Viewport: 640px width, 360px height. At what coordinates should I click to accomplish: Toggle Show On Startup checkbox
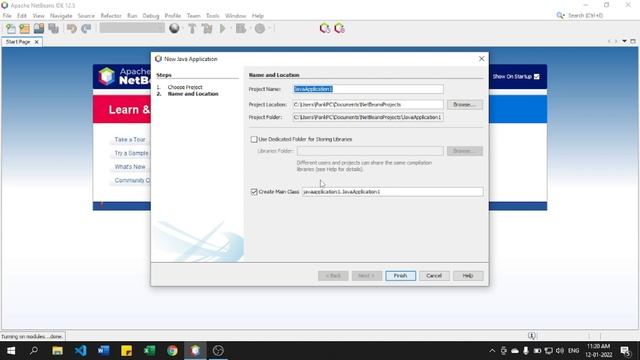coord(537,77)
